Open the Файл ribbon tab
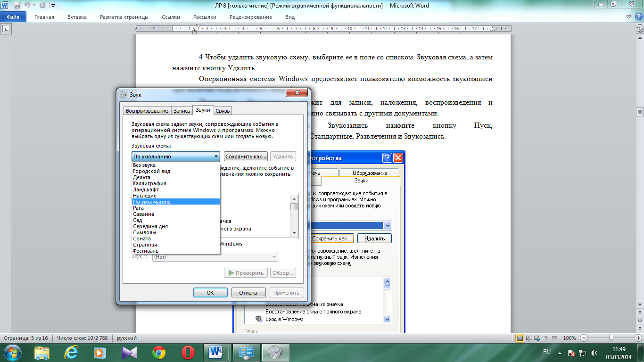 (13, 17)
